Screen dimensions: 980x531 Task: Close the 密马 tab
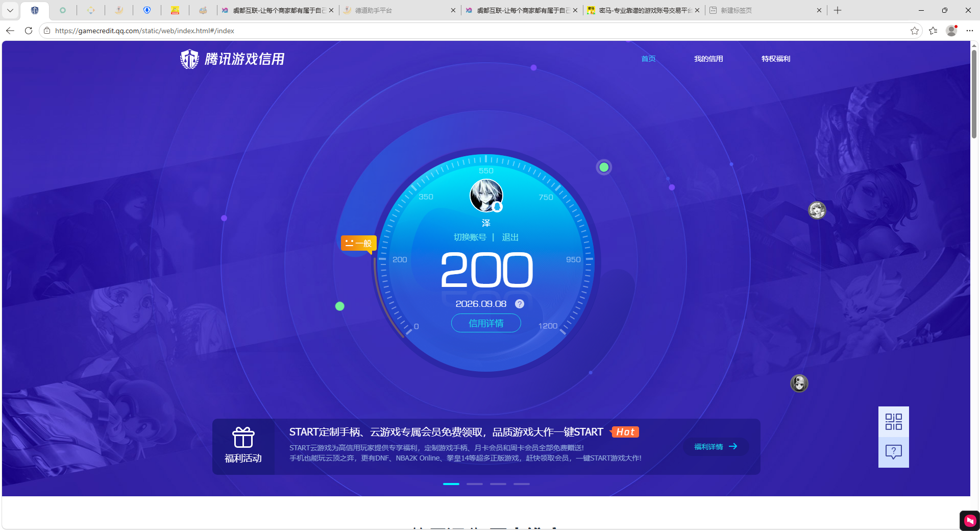click(697, 10)
